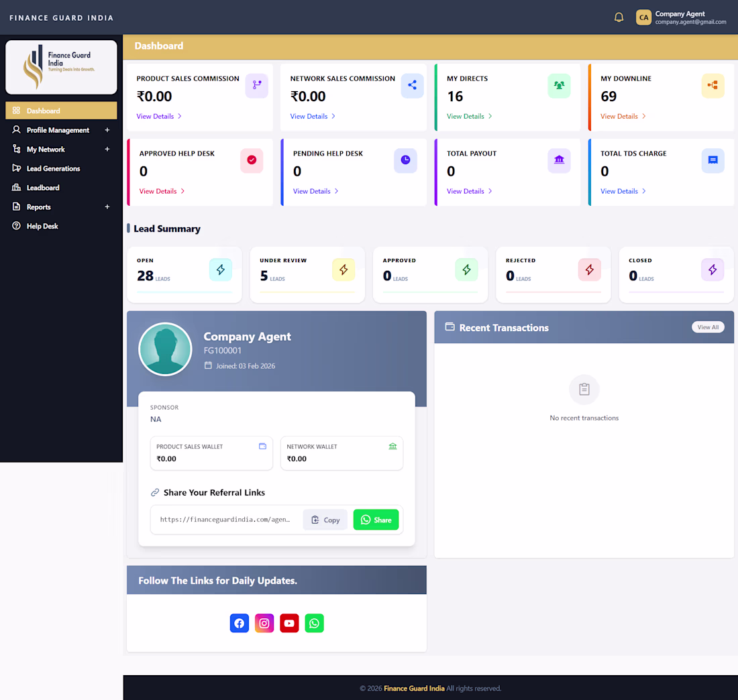Expand Profile Management plus sign
738x700 pixels.
107,130
